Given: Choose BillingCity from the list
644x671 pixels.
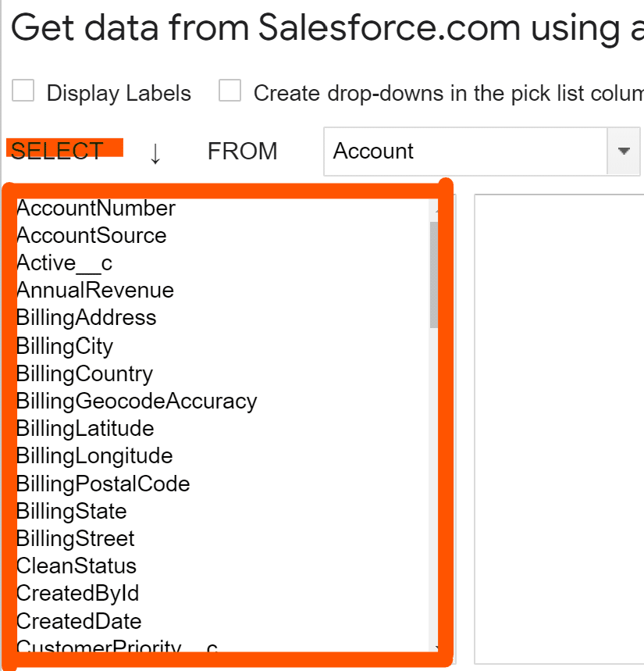Looking at the screenshot, I should (x=65, y=346).
